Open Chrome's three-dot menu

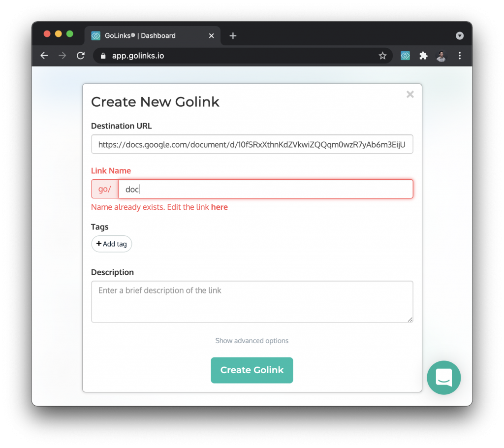[x=459, y=56]
